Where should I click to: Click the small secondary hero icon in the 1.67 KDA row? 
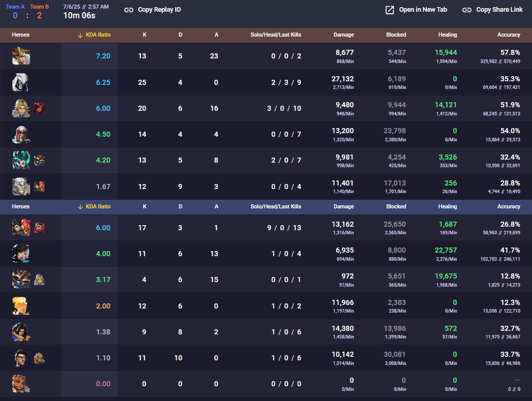tap(39, 187)
